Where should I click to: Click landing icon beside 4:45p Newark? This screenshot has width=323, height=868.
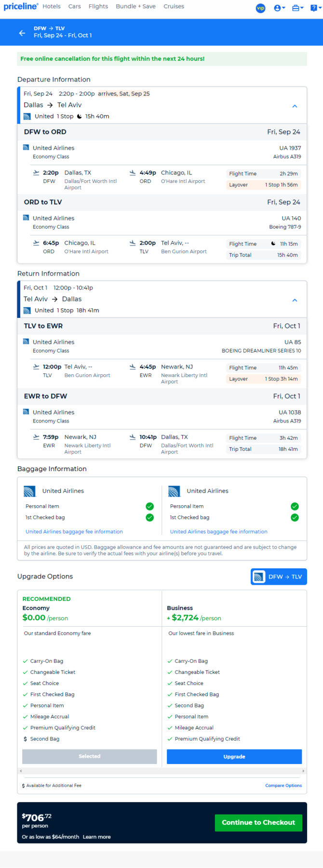[133, 367]
